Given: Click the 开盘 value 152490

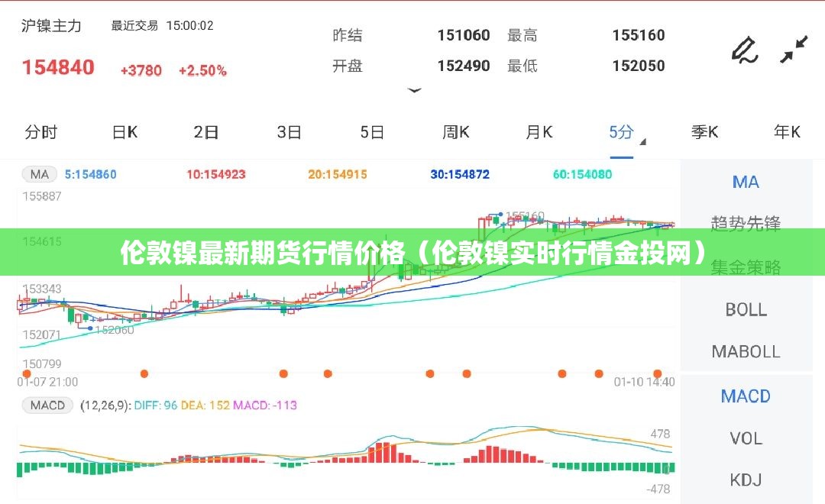Looking at the screenshot, I should point(464,66).
